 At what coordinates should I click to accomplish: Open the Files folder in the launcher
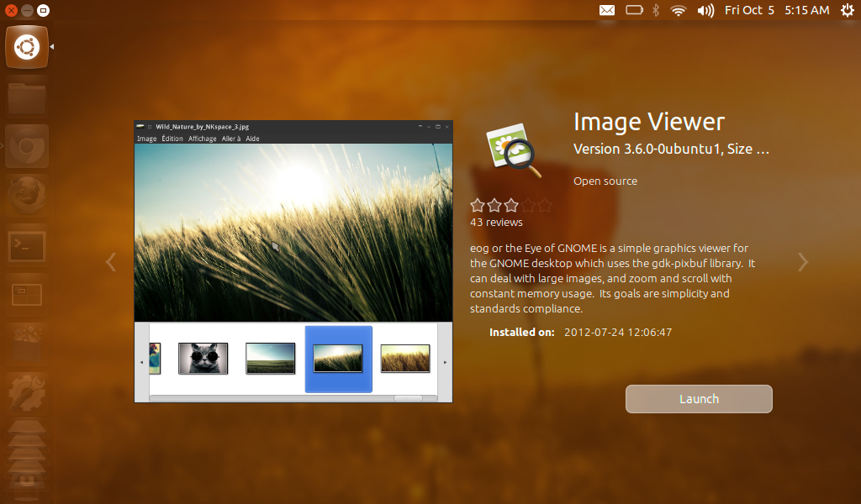pos(26,97)
